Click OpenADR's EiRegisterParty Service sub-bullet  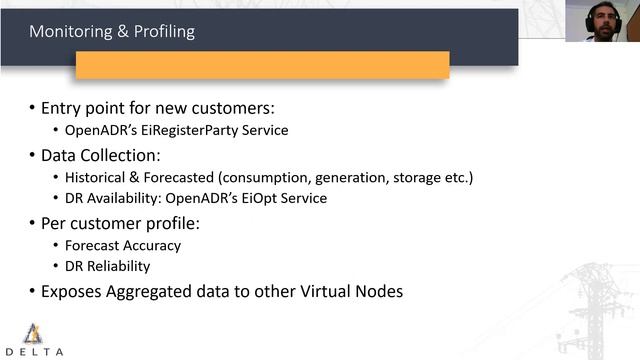pyautogui.click(x=176, y=130)
